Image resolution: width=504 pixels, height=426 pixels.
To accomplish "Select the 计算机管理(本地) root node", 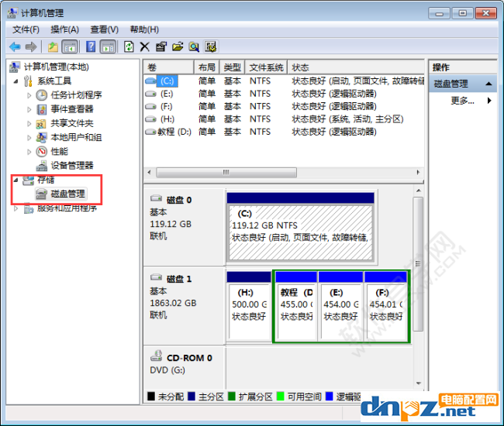I will click(x=56, y=67).
